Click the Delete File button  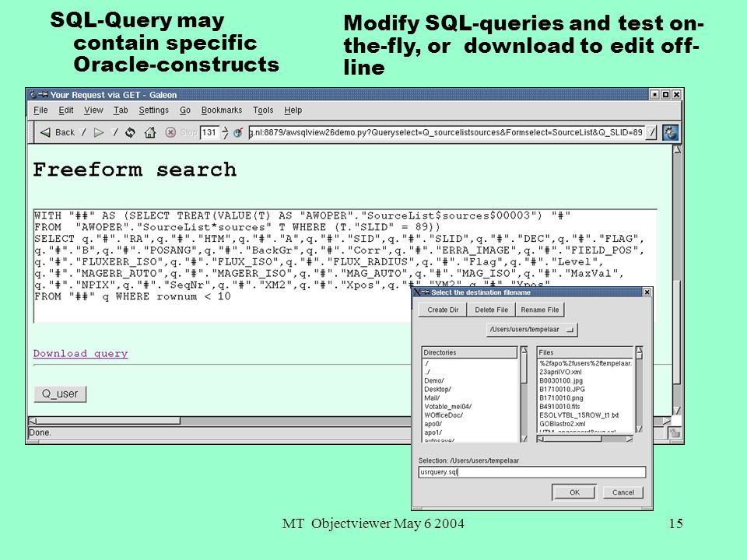tap(491, 310)
